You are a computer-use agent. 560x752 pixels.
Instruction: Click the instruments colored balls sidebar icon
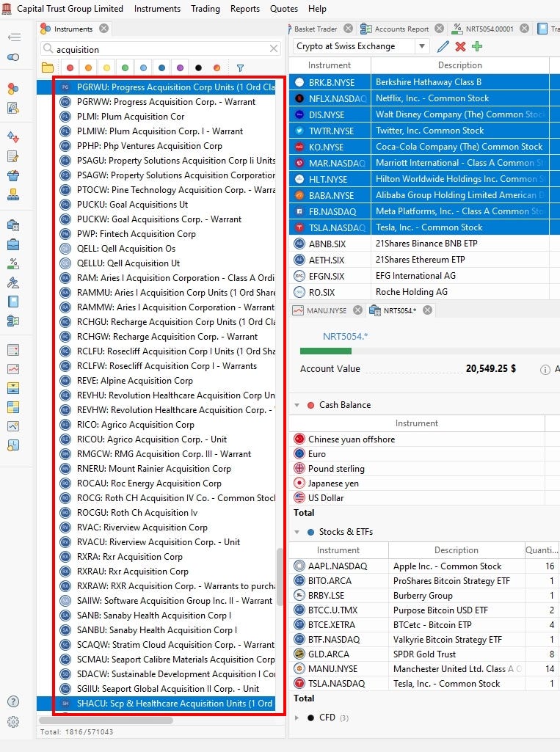coord(13,89)
